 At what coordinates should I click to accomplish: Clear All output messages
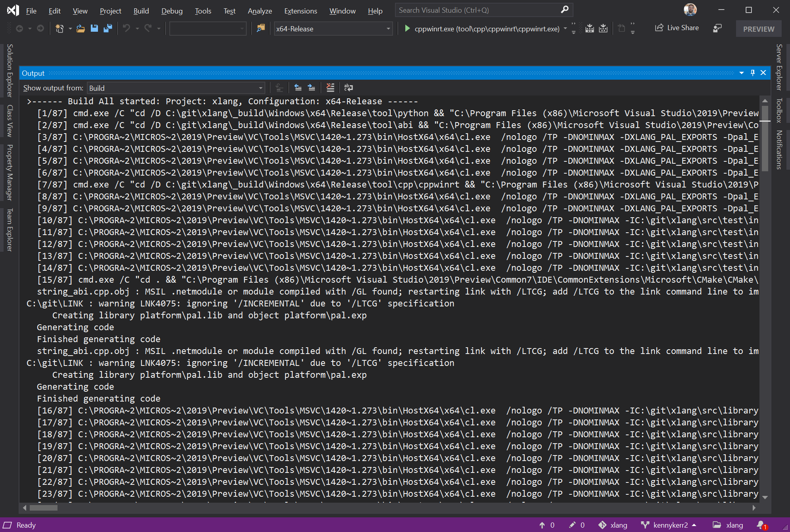[x=331, y=88]
